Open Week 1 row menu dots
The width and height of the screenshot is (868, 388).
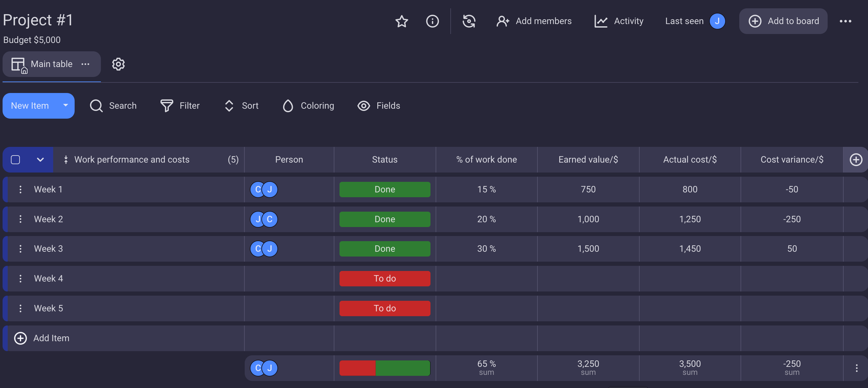tap(20, 189)
